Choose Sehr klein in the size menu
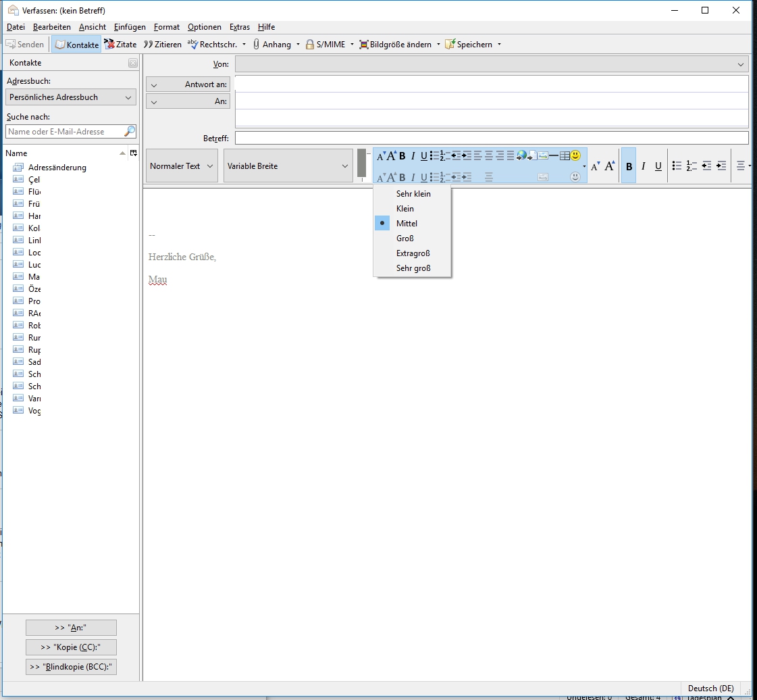 pyautogui.click(x=413, y=194)
